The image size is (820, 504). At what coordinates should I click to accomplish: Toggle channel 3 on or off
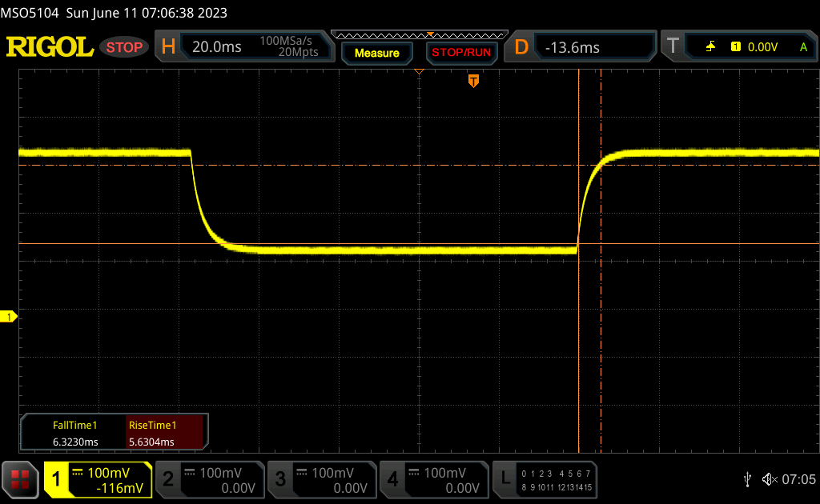coord(280,479)
